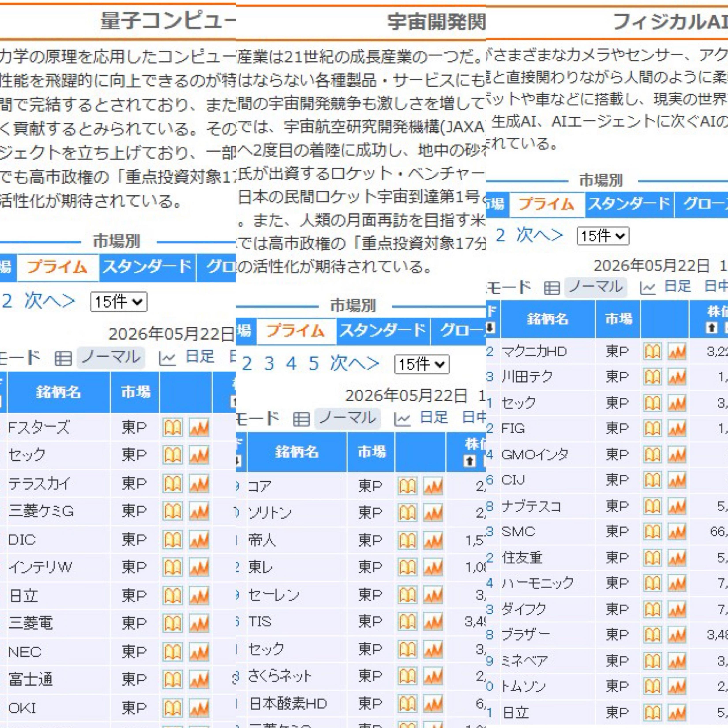Click 市場 column header in physical AI panel

(618, 319)
